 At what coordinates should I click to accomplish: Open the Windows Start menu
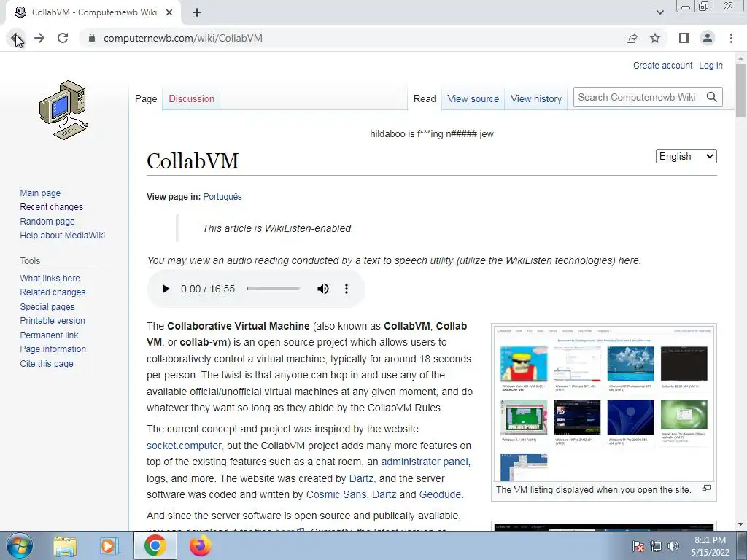pyautogui.click(x=19, y=545)
